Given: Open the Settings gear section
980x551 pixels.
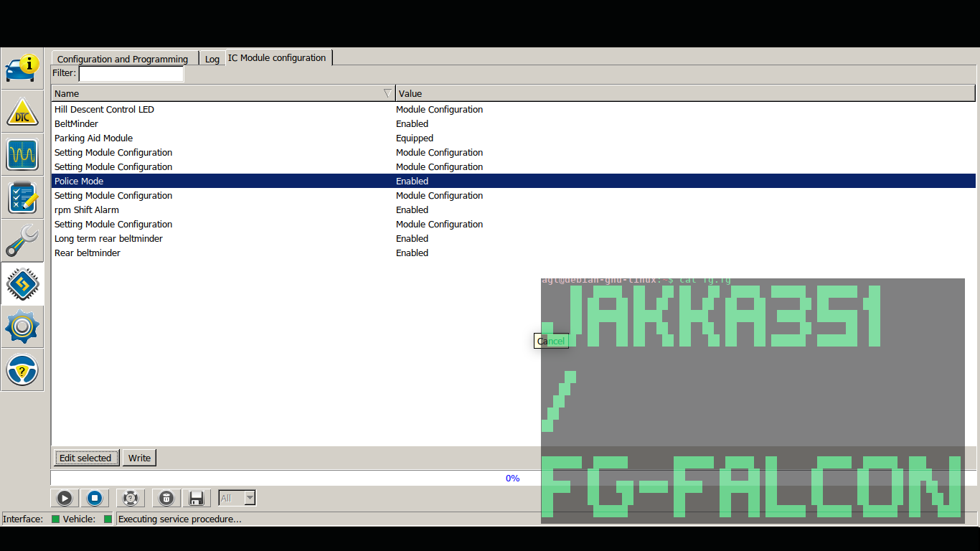Looking at the screenshot, I should tap(22, 327).
